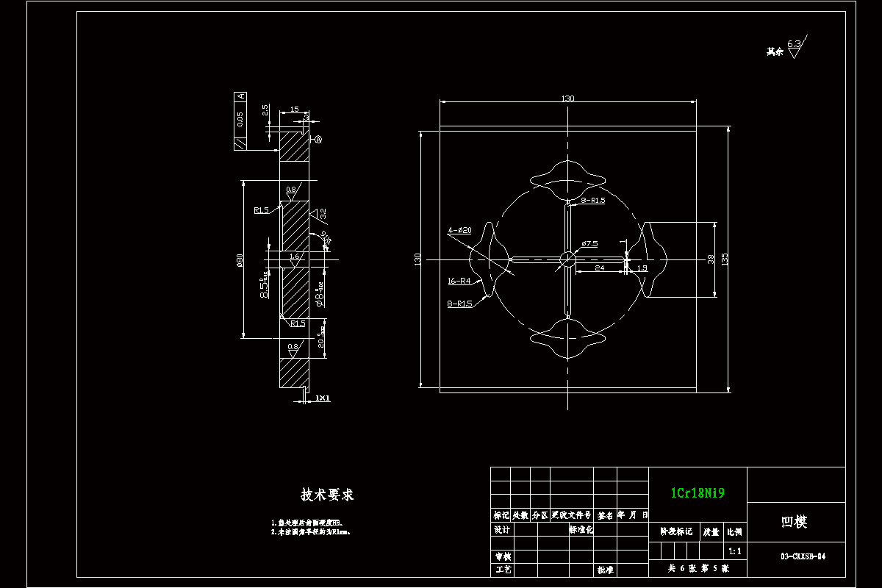The height and width of the screenshot is (588, 882).
Task: Click the 质量 header cell
Action: coord(711,531)
